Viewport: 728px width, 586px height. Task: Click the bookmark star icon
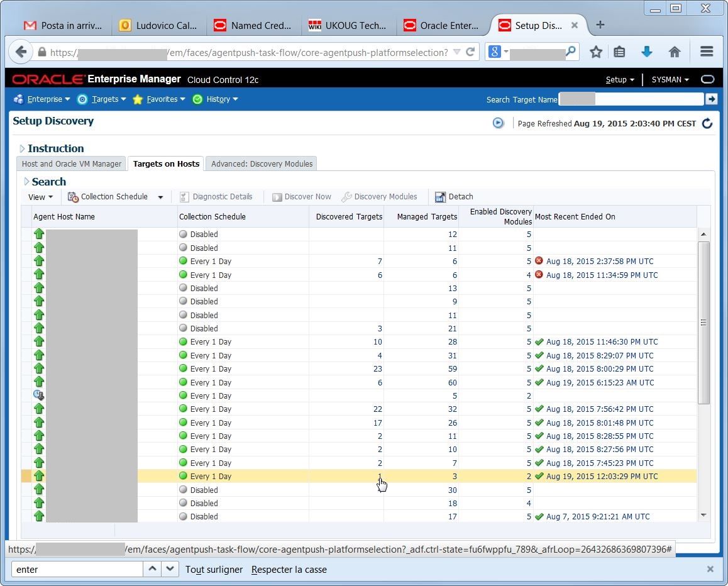596,52
